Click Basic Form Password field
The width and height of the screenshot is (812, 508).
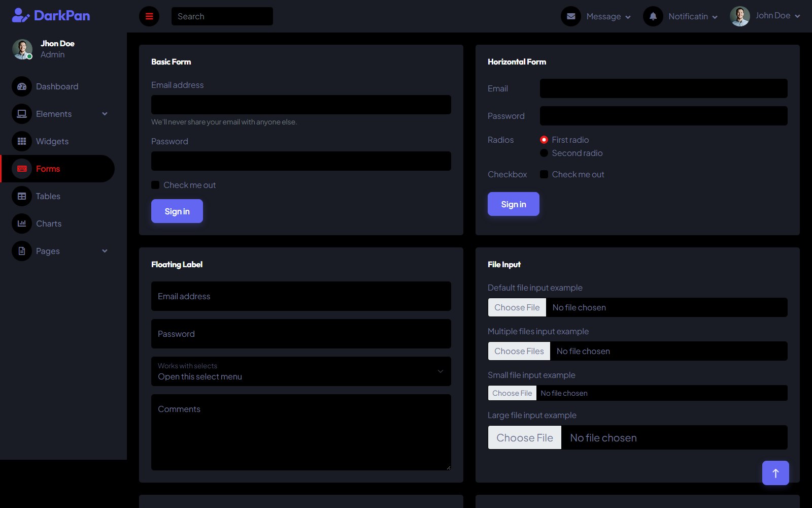point(301,161)
